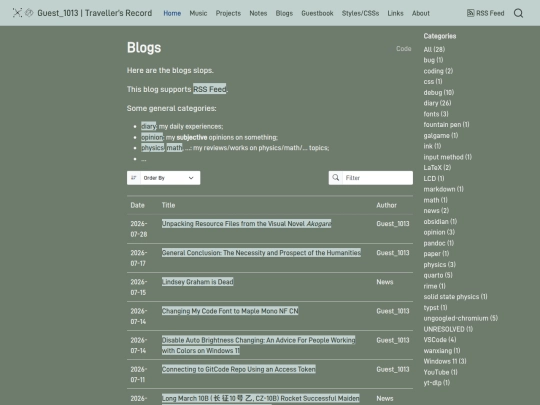Select Windows 11 (3) category
Screen dimensions: 540x405
point(445,361)
